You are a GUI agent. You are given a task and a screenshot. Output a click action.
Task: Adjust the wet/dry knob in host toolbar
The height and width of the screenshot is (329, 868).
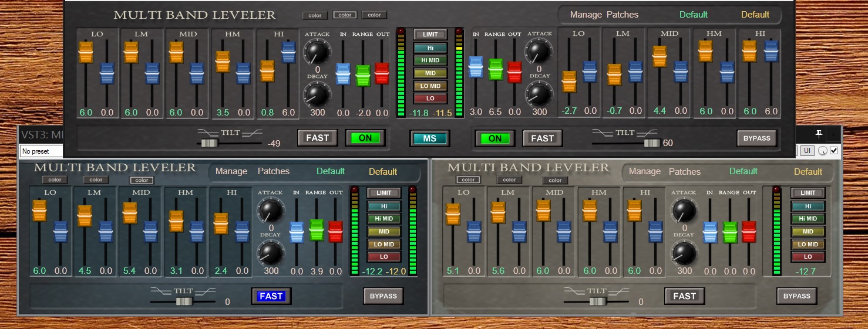(822, 151)
